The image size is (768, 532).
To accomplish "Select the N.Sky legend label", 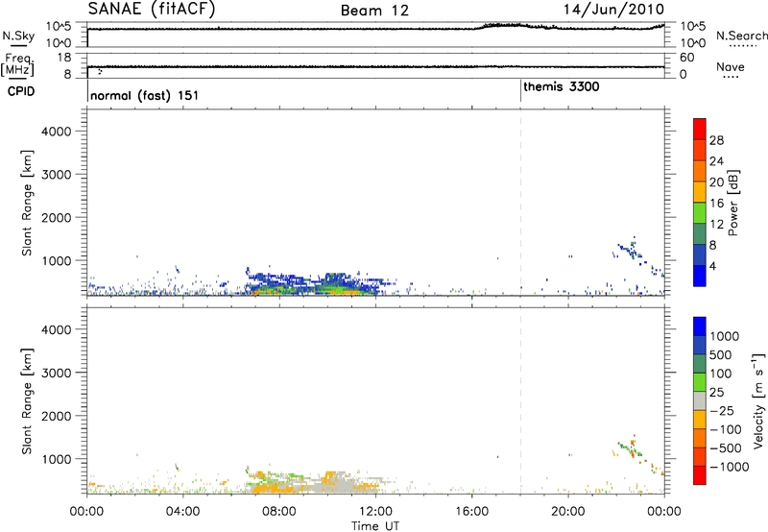I will click(x=18, y=36).
